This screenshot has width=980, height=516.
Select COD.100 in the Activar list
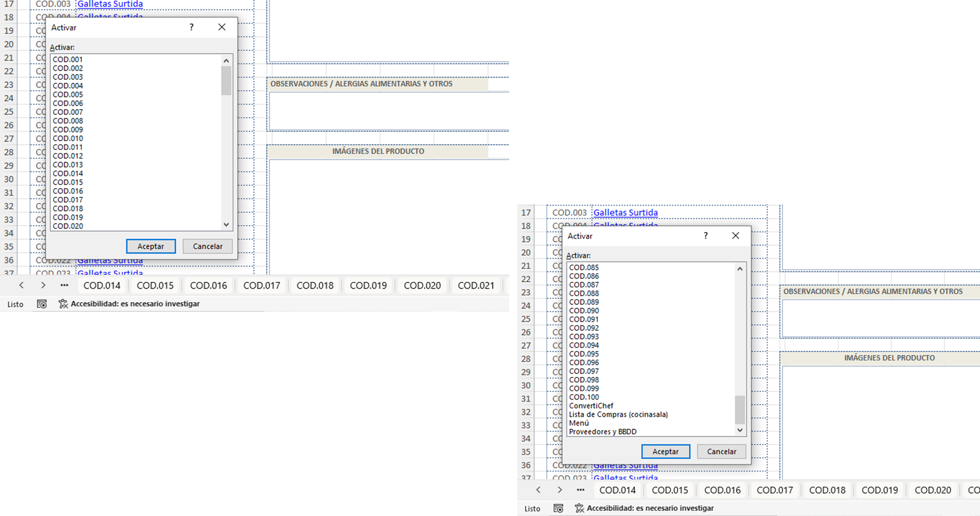tap(584, 397)
